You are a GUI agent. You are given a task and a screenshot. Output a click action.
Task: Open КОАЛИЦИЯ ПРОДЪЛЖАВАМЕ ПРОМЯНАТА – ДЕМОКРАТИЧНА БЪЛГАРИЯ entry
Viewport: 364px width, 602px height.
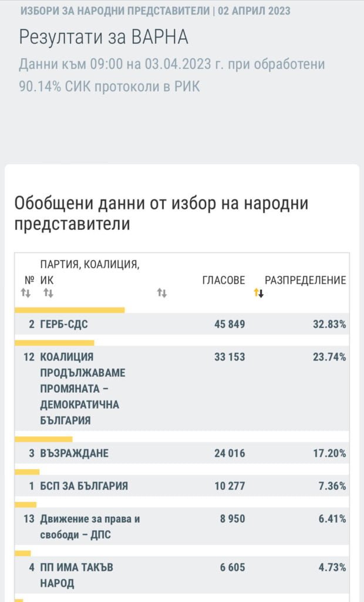click(x=82, y=389)
